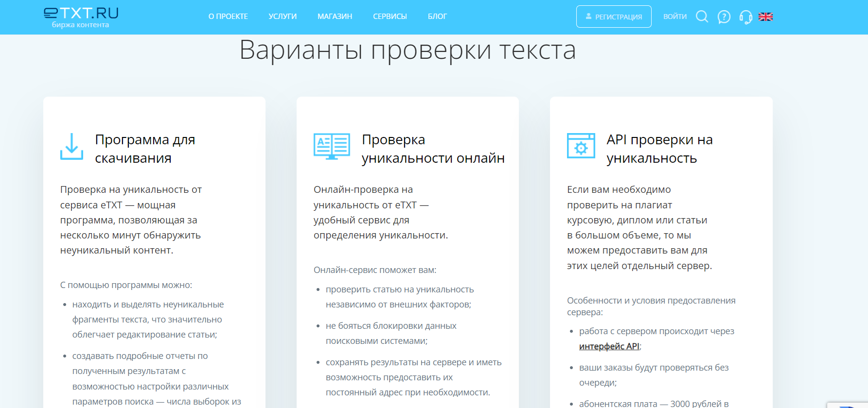
Task: Click the РЕГИСТРАЦИЯ button
Action: point(614,17)
